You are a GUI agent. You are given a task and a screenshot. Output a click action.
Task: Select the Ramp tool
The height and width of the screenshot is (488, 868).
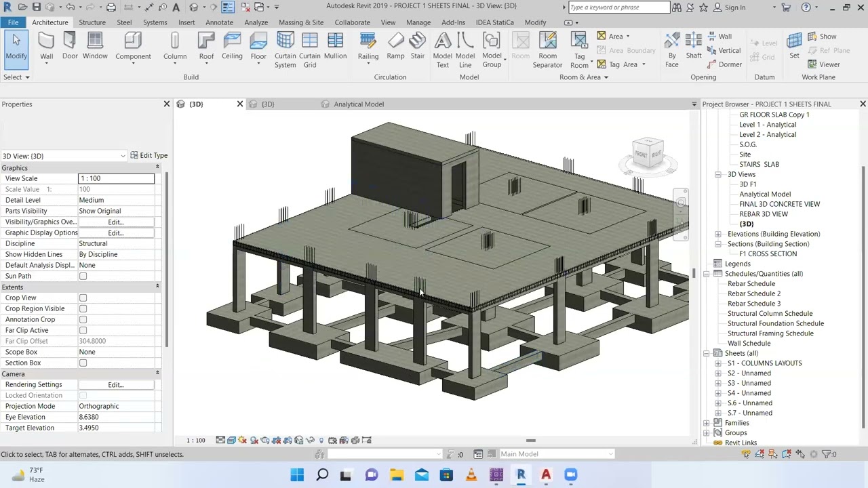[395, 47]
